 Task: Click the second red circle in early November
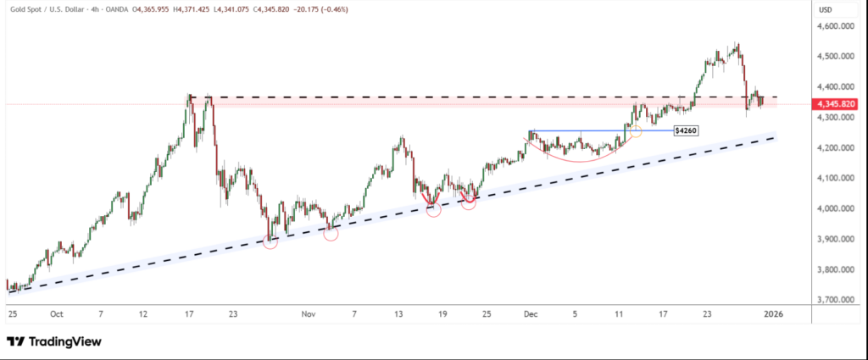click(x=331, y=233)
